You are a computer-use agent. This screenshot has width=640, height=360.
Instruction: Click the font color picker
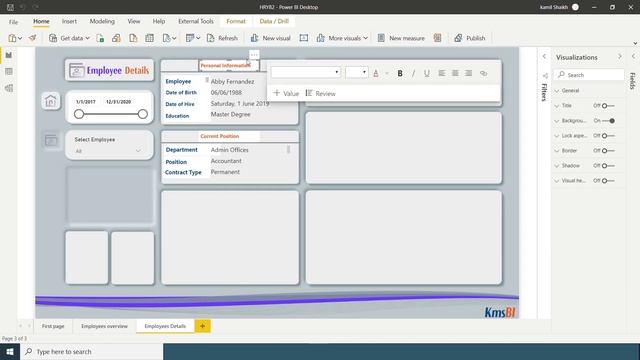pos(376,73)
